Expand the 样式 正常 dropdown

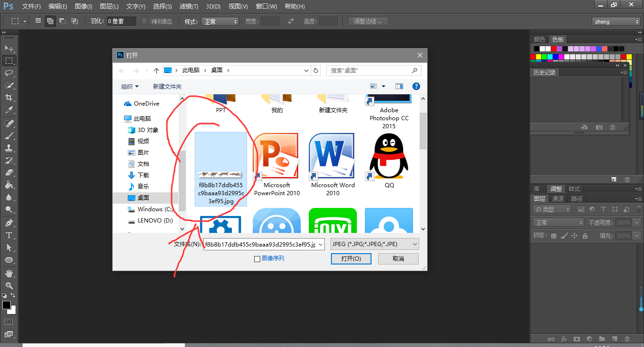tap(220, 22)
